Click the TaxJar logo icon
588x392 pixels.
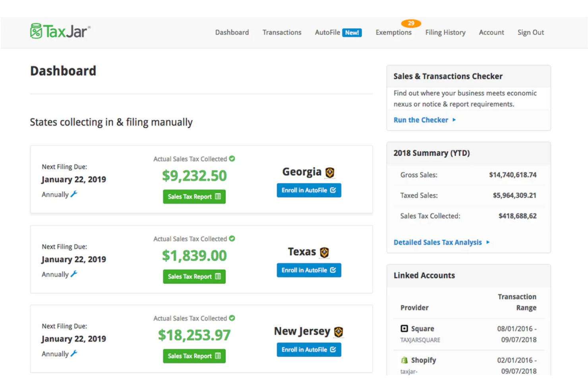(36, 30)
